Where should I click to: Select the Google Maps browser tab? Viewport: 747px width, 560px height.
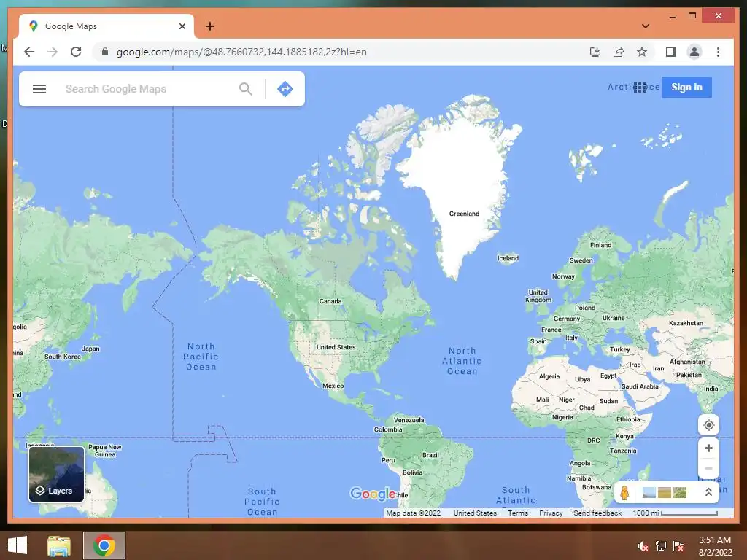point(107,26)
